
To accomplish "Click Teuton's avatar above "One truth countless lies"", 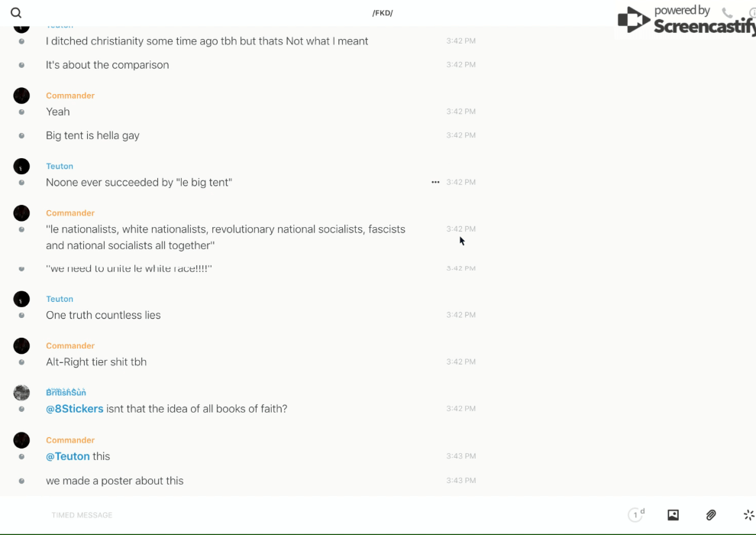I will [21, 299].
